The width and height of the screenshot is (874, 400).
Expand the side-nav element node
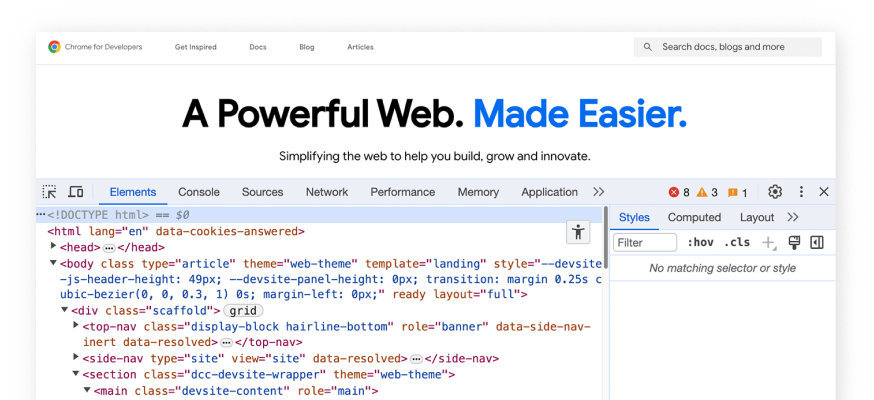76,358
